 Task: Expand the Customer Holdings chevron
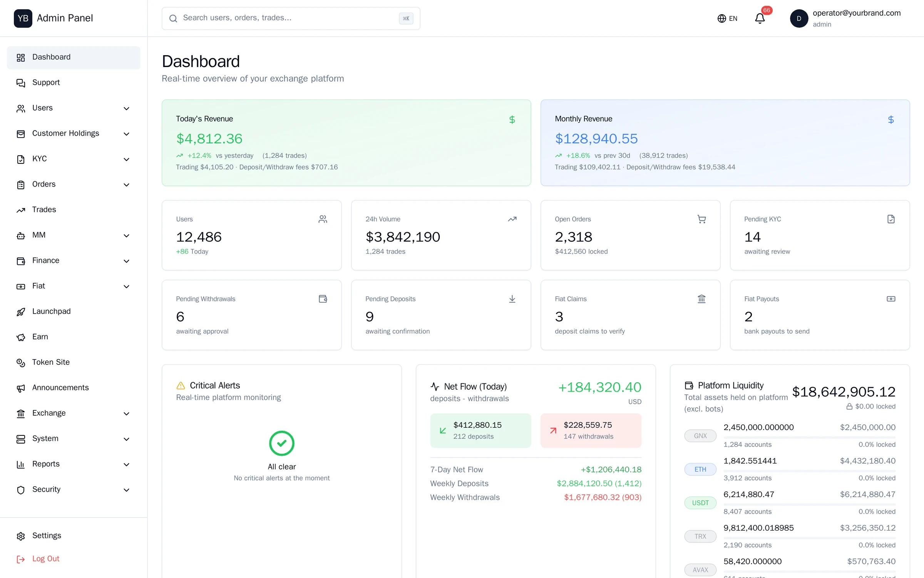[126, 134]
